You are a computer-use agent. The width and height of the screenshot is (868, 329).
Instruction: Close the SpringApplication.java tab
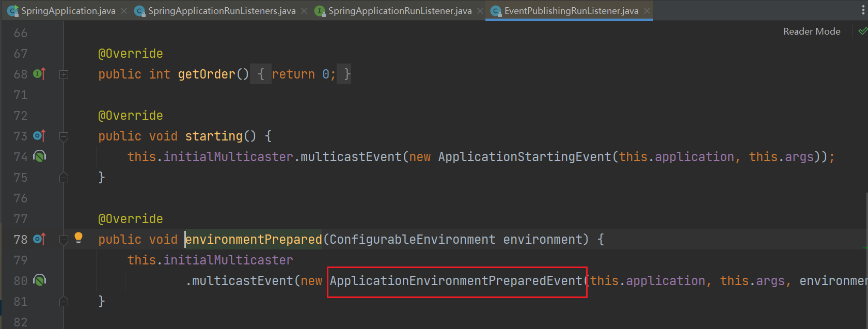(124, 11)
